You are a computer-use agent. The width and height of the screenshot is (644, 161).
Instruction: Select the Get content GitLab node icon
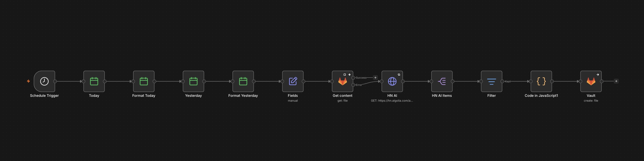coord(343,81)
